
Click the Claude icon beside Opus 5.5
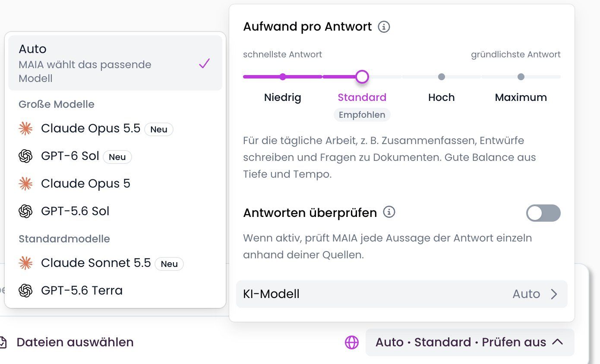26,129
